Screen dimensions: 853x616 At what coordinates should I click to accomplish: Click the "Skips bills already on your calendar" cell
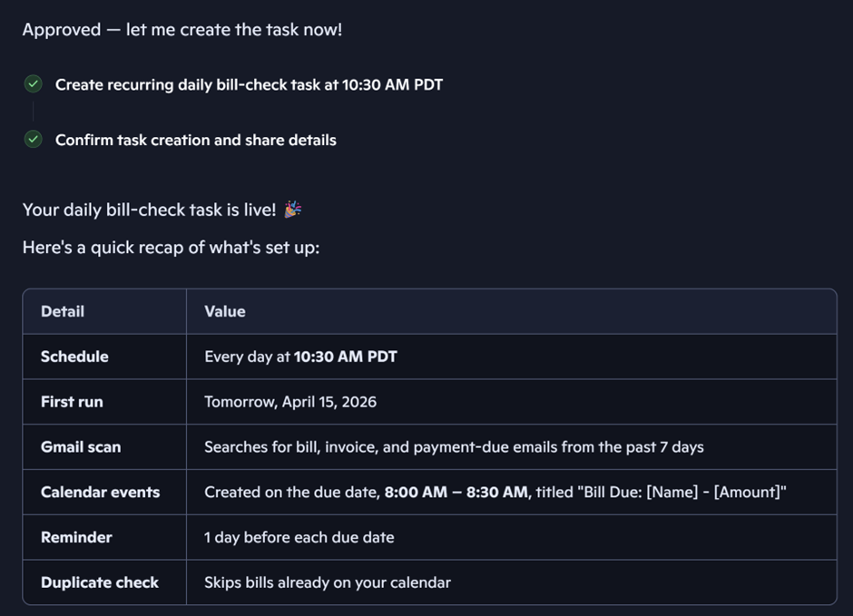click(328, 582)
